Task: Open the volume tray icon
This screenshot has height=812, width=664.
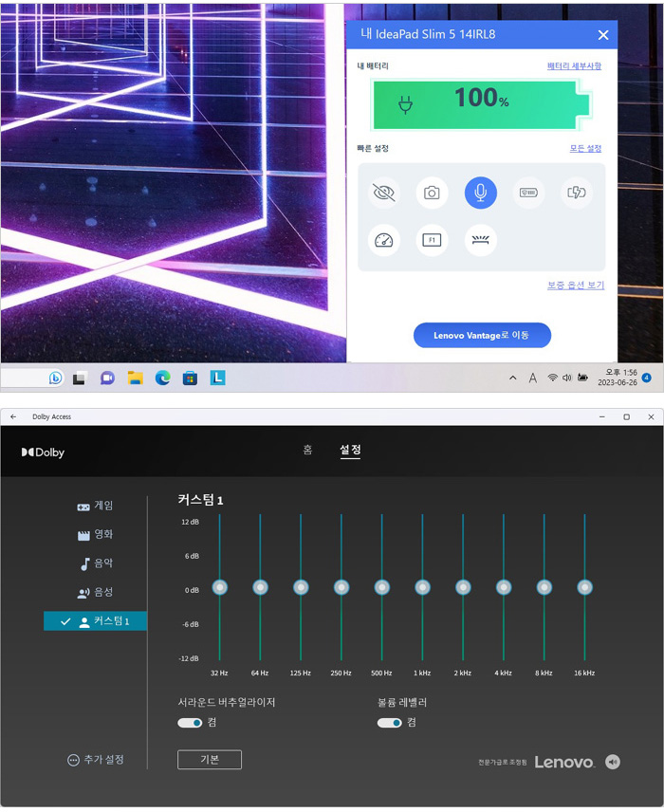Action: [x=567, y=378]
